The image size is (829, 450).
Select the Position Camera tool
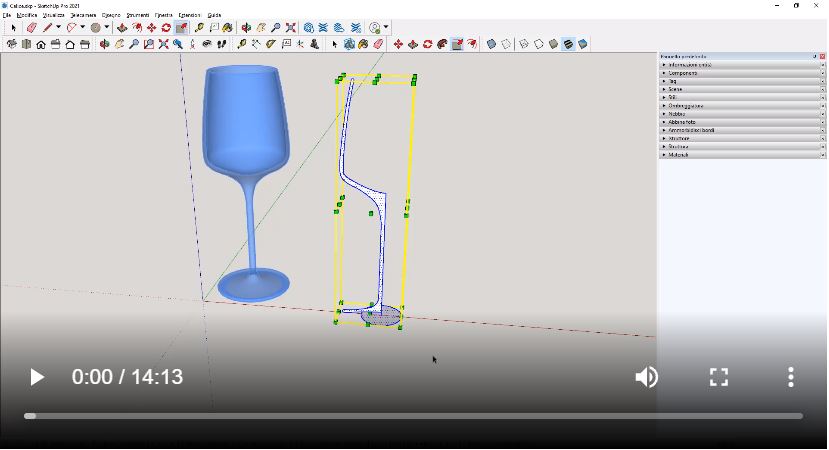point(192,44)
